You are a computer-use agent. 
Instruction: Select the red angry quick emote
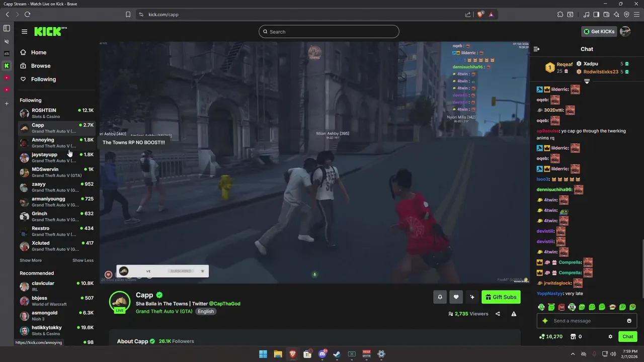(x=561, y=307)
